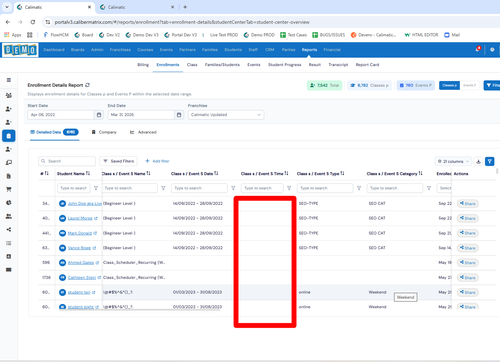Open Dashboard in the top navigation

pos(54,50)
